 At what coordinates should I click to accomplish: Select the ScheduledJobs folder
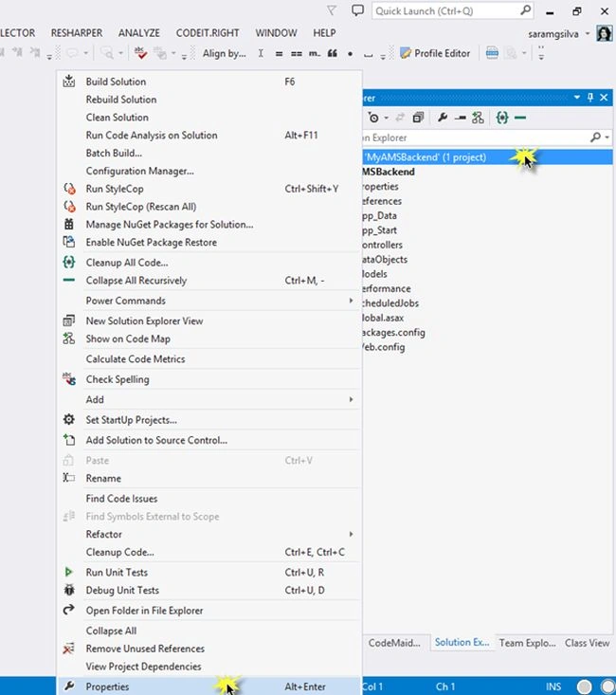coord(390,303)
